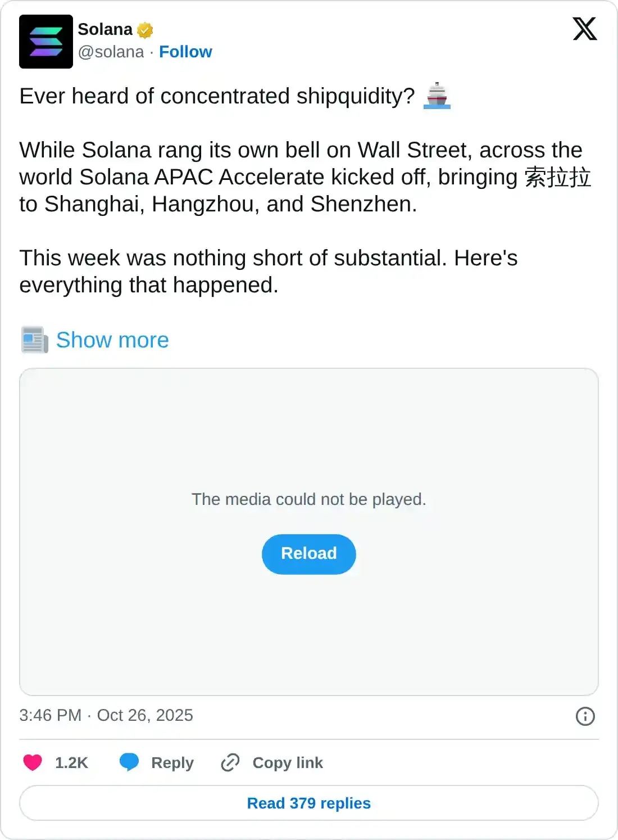Open the info icon near the timestamp
Screen dimensions: 618x840
click(x=584, y=715)
